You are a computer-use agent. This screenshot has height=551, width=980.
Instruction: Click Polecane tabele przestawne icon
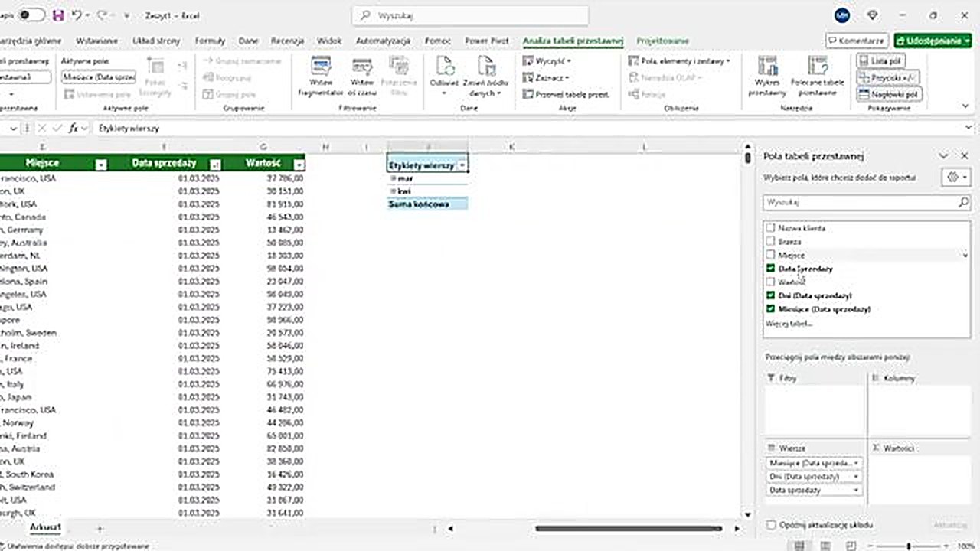click(x=817, y=67)
